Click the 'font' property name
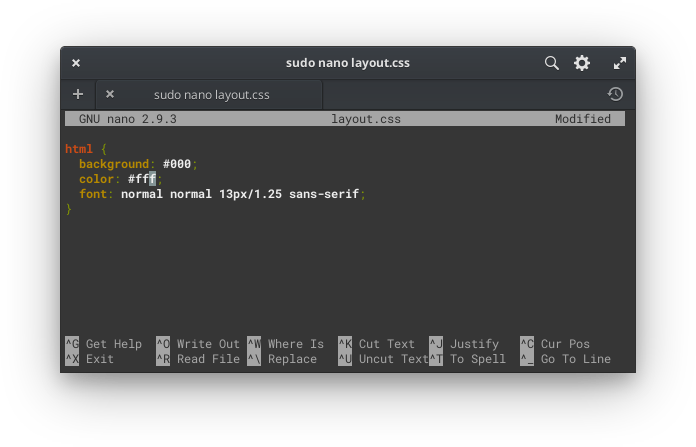 [93, 194]
